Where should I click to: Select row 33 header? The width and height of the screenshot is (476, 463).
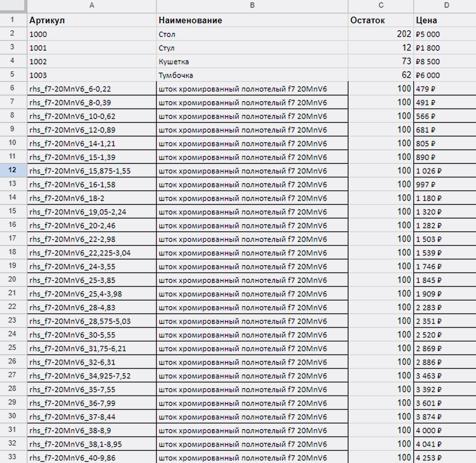pyautogui.click(x=13, y=457)
